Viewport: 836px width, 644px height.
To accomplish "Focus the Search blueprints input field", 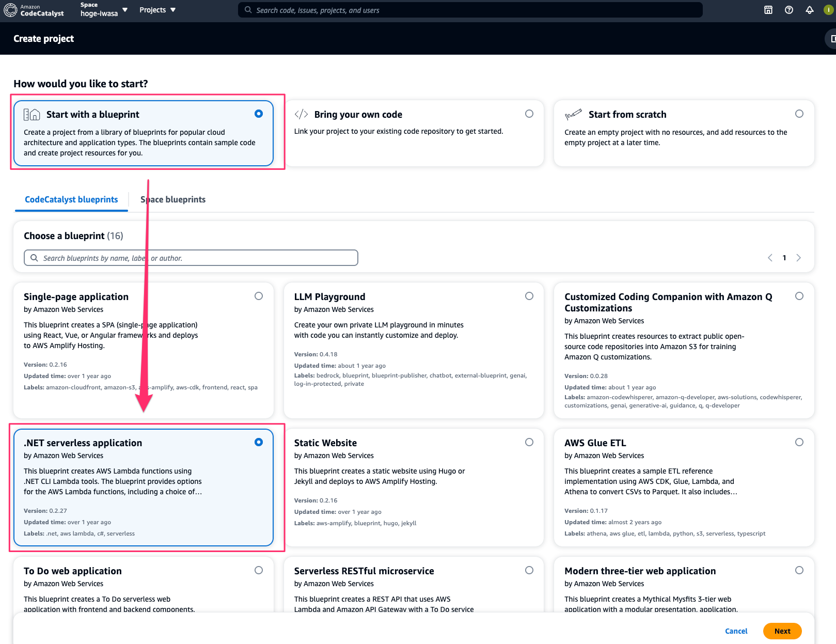I will click(x=191, y=258).
